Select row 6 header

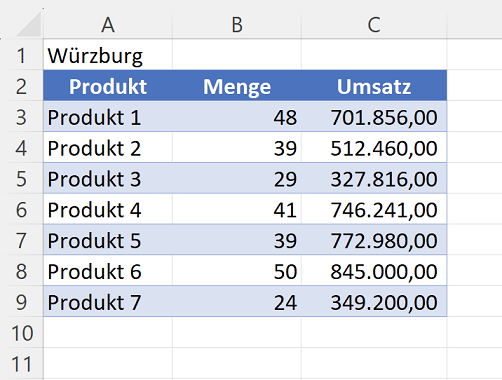[21, 209]
